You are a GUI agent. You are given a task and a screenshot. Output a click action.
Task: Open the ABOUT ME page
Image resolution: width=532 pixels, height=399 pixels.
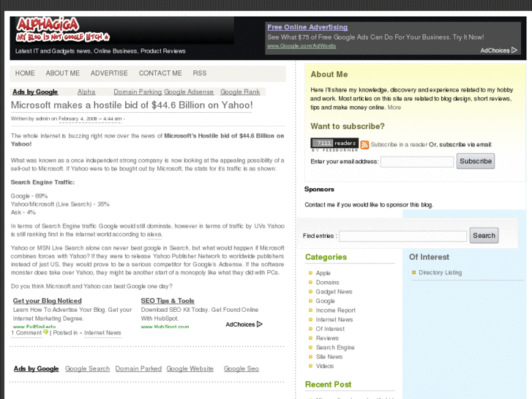63,73
